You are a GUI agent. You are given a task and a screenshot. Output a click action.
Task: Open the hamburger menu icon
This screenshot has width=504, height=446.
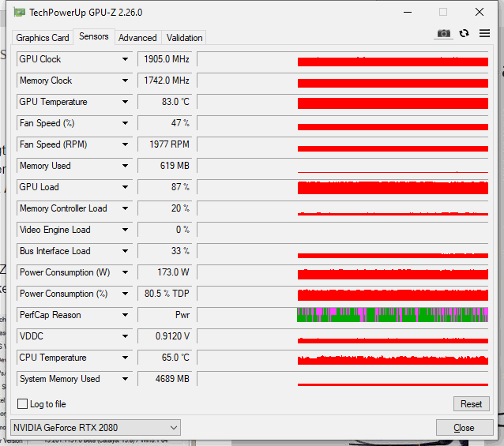484,33
